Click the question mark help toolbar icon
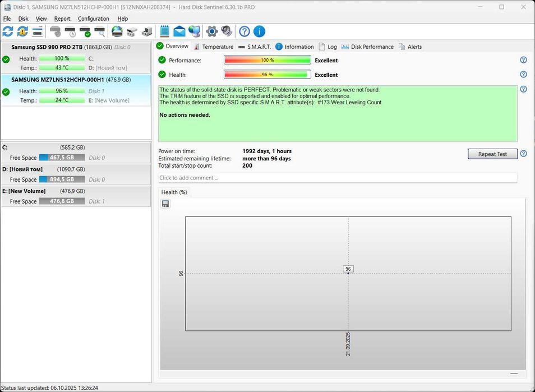This screenshot has width=535, height=392. [x=245, y=31]
